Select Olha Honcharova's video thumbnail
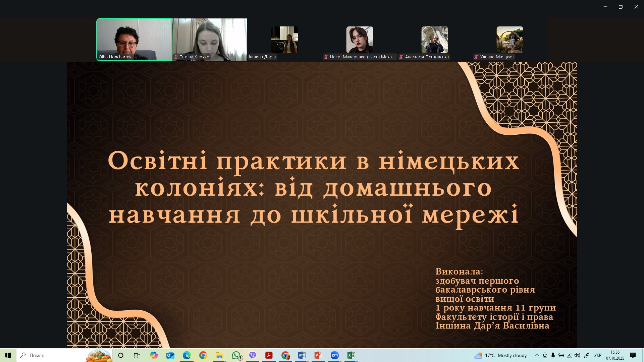Screen dimensions: 644x362 point(134,40)
